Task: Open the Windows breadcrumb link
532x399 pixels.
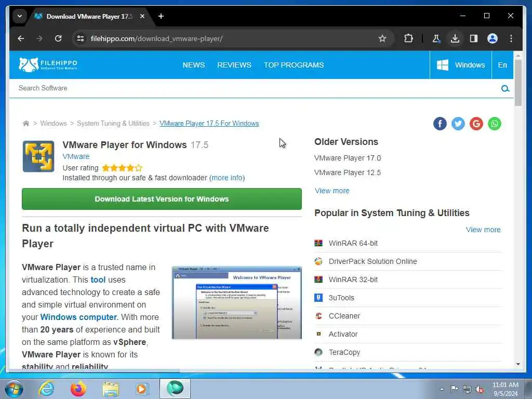Action: pyautogui.click(x=54, y=123)
